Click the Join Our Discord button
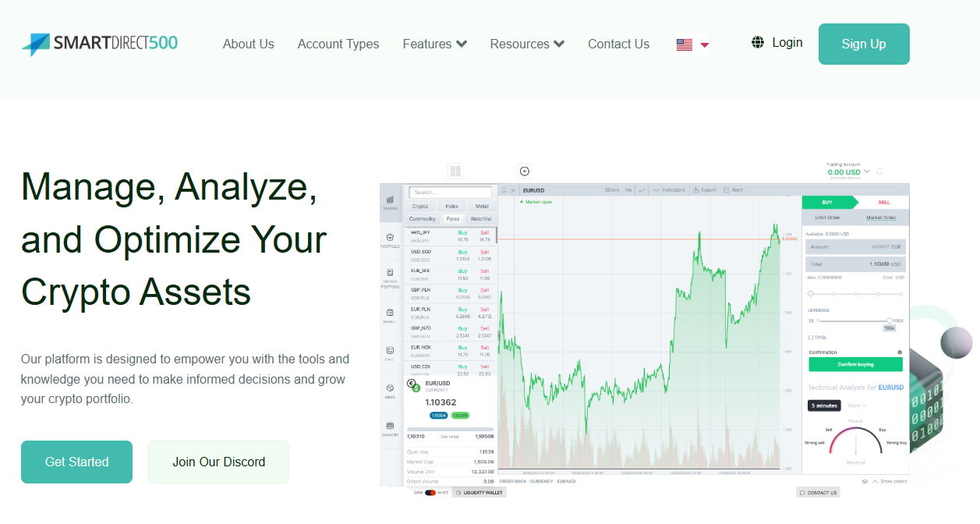Image resolution: width=980 pixels, height=524 pixels. pyautogui.click(x=218, y=462)
